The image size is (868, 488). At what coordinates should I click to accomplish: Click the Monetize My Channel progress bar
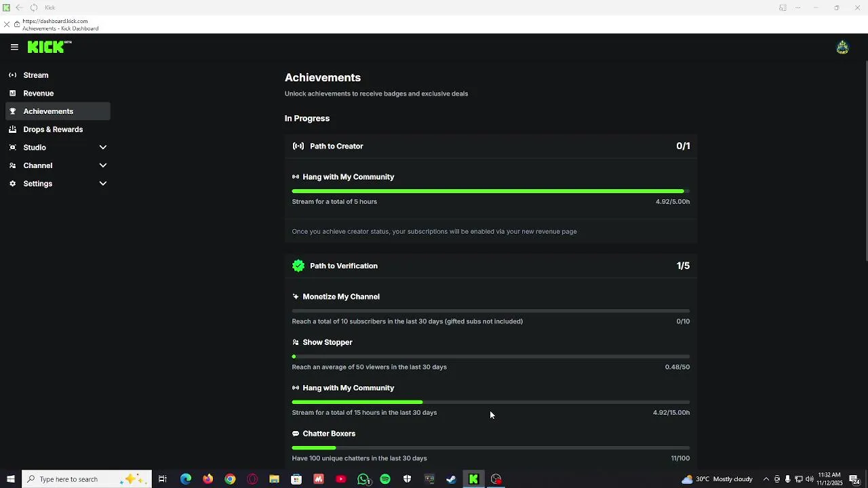(x=491, y=311)
